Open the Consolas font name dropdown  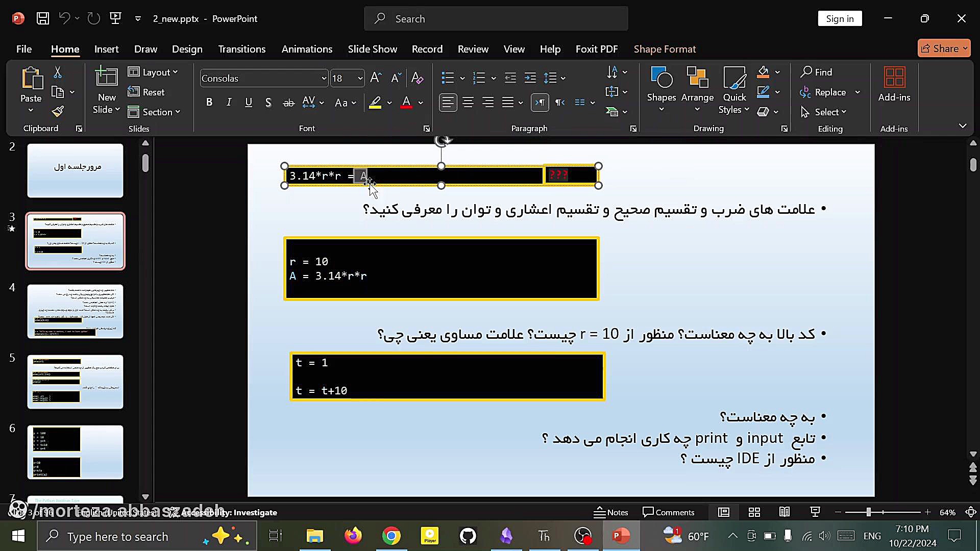(324, 78)
